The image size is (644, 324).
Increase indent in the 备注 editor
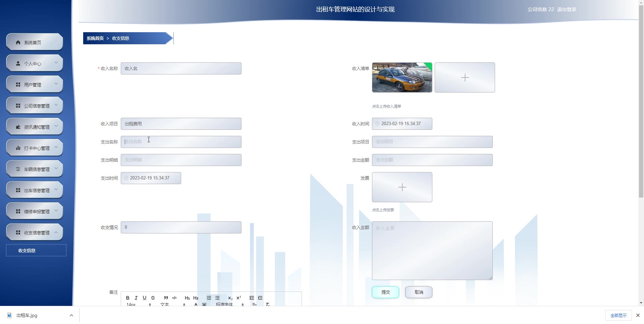[x=260, y=298]
